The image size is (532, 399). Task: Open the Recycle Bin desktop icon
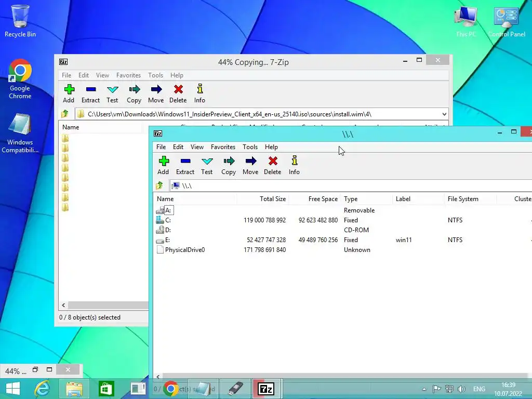pos(20,21)
